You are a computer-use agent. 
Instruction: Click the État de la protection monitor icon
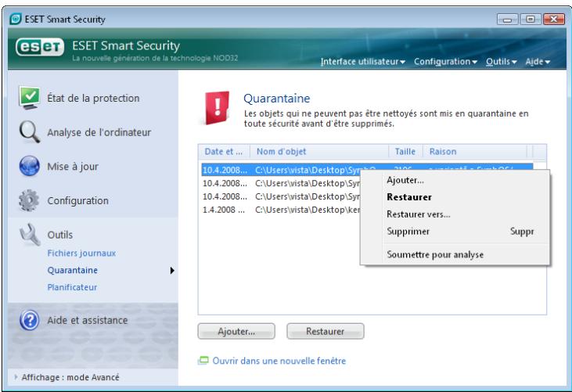coord(29,98)
